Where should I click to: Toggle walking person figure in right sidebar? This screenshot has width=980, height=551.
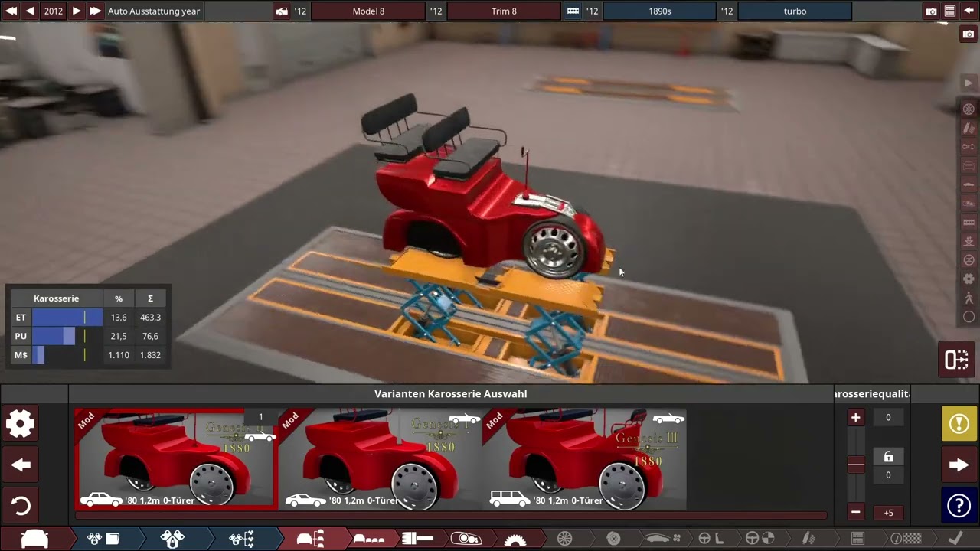pos(969,298)
